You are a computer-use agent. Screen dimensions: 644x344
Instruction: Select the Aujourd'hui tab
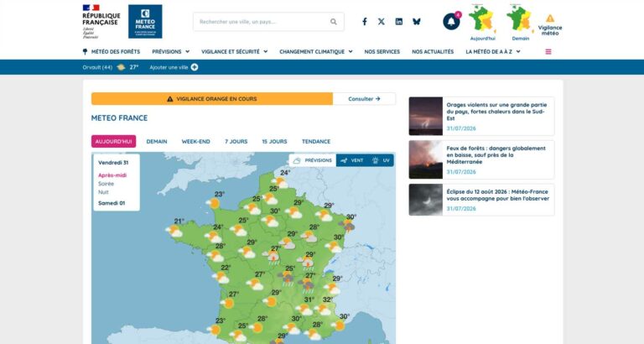point(113,142)
